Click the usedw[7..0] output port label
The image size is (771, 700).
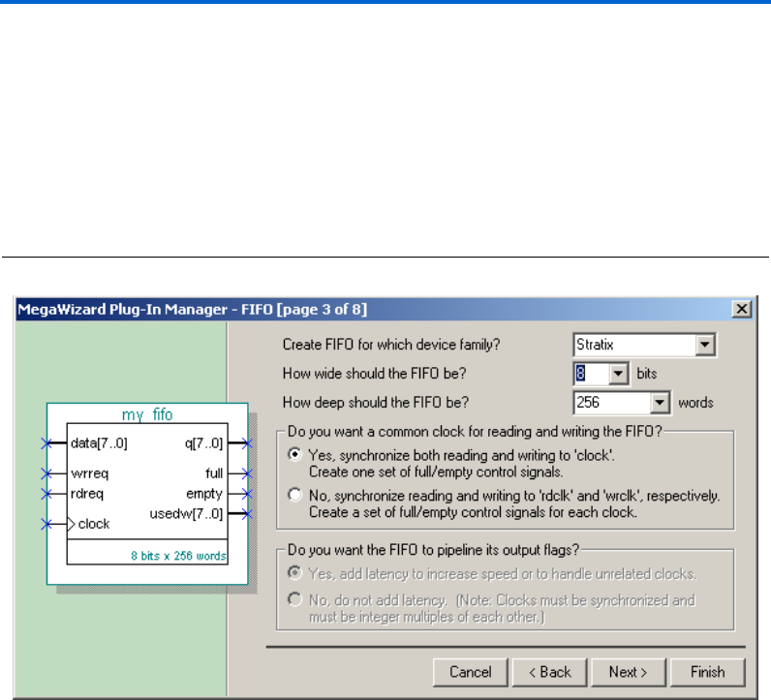tap(186, 514)
